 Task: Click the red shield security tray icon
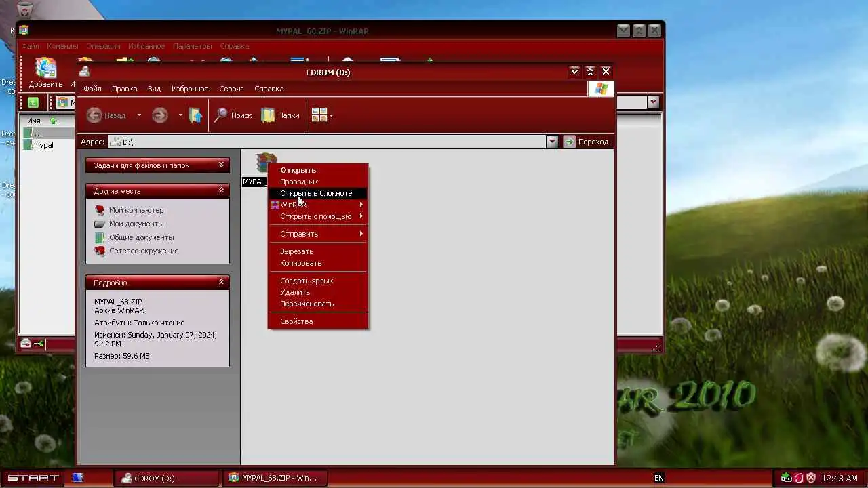tap(810, 478)
